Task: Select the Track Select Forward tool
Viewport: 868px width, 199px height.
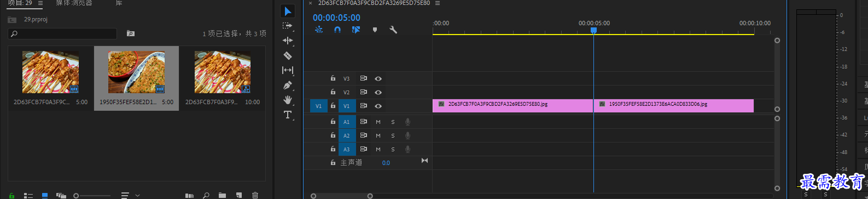Action: pos(288,26)
